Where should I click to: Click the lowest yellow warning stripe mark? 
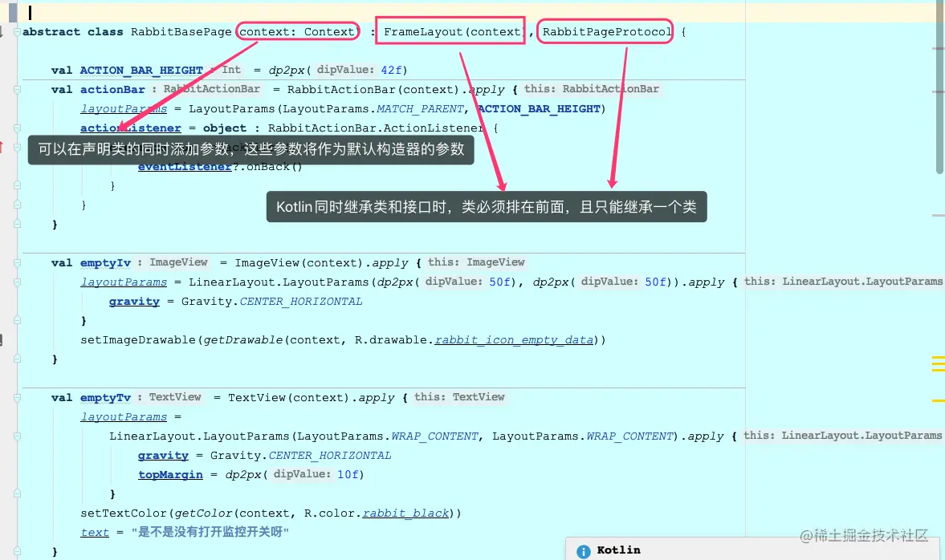(x=938, y=400)
